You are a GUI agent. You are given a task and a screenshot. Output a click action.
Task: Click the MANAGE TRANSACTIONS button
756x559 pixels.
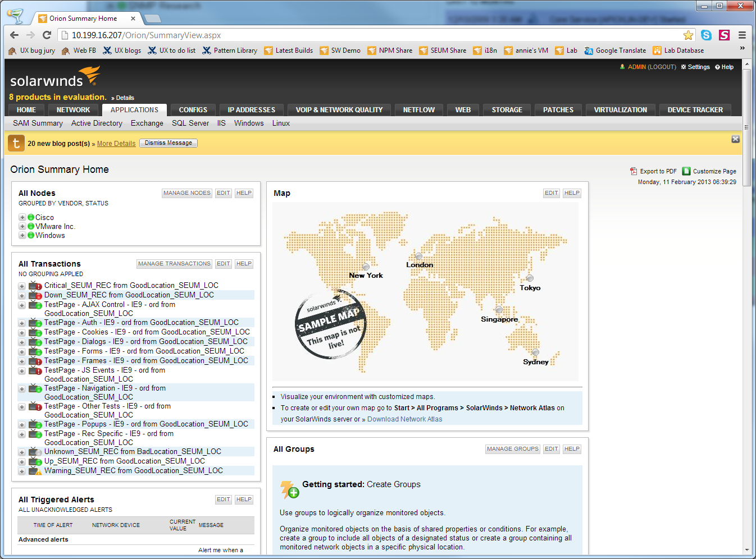coord(174,264)
